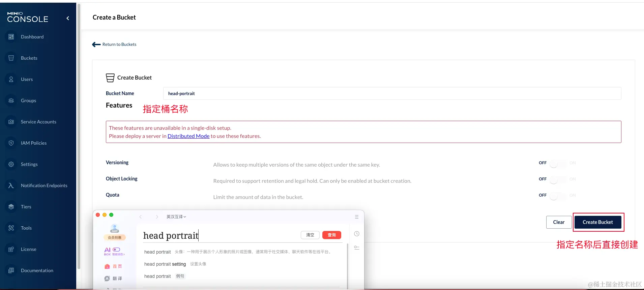Select 'head portrait 头像' suggestion
The width and height of the screenshot is (644, 290).
tap(238, 252)
